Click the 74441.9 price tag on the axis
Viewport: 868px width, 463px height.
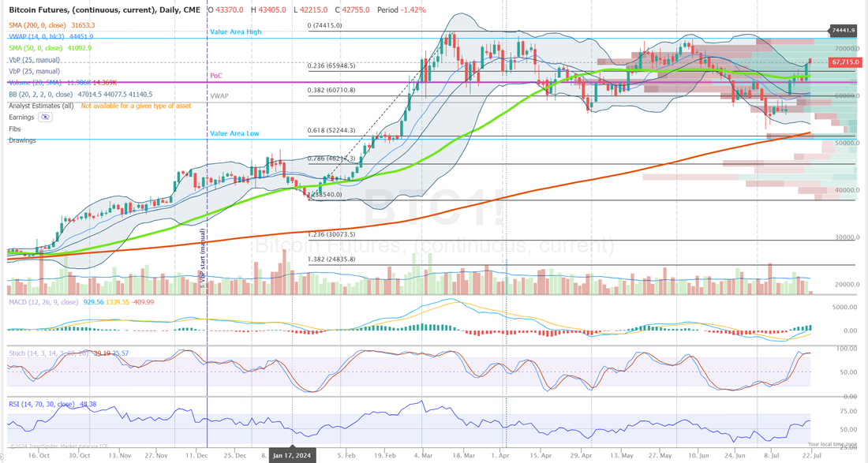click(x=843, y=31)
